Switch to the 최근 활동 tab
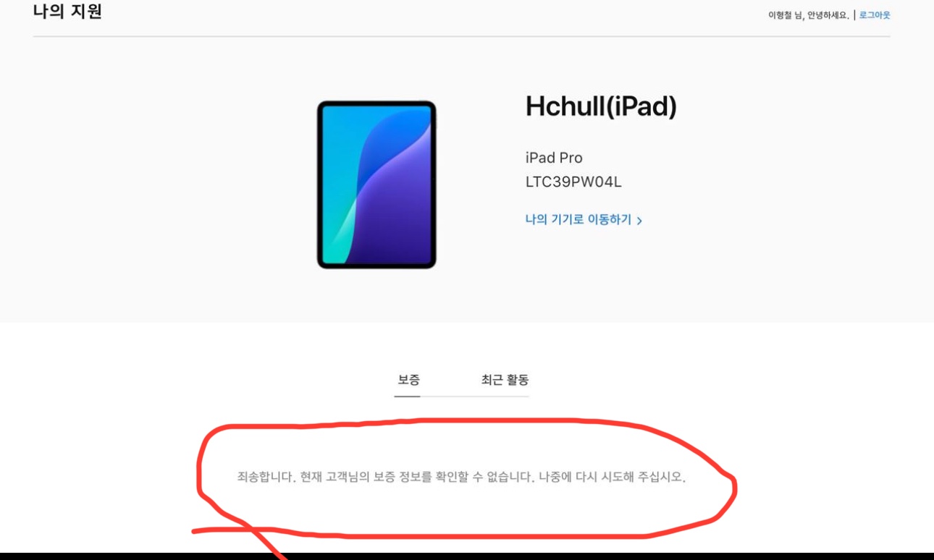 click(505, 380)
